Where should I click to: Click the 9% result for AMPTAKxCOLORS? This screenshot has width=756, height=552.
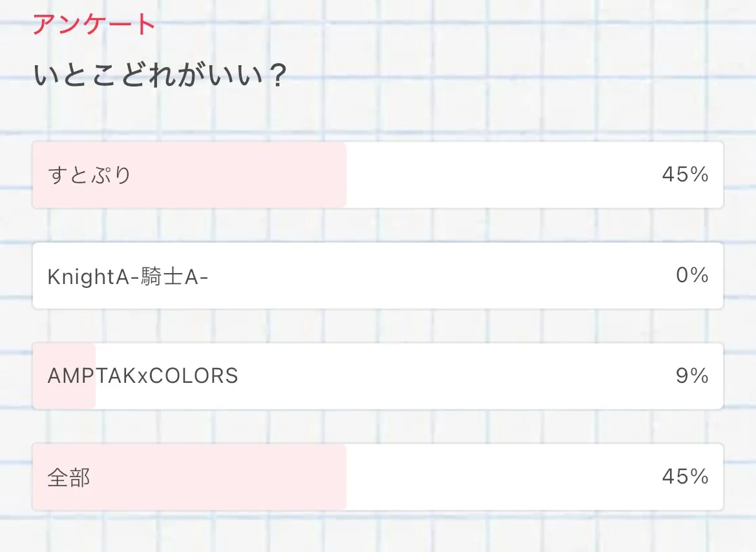(692, 376)
